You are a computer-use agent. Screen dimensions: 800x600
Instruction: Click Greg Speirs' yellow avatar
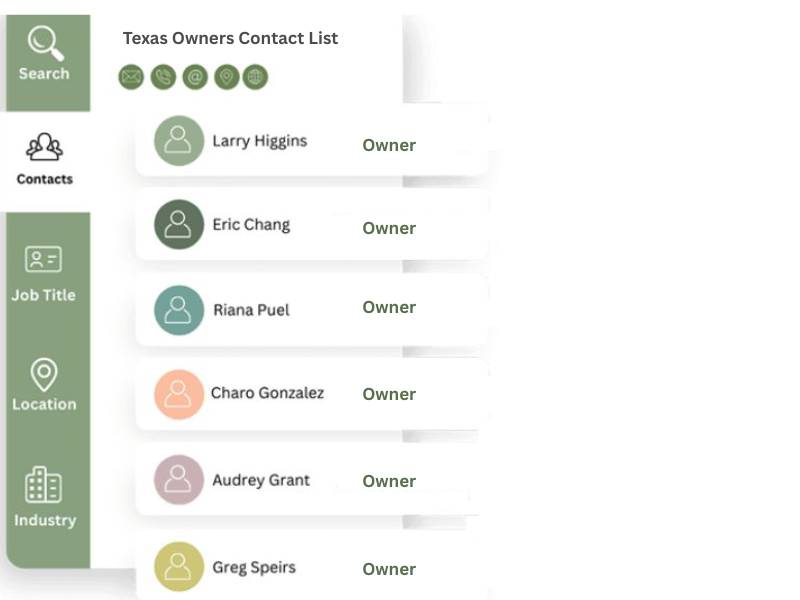[179, 567]
